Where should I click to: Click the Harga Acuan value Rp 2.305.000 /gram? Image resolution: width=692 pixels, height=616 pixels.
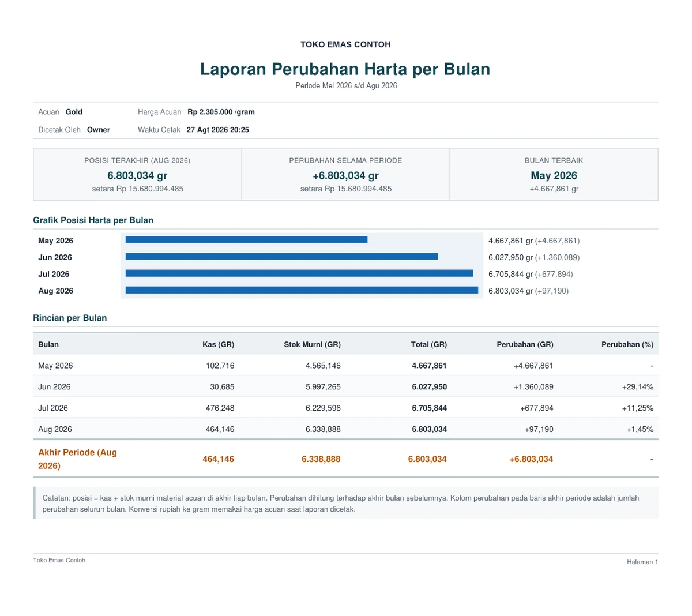point(221,112)
